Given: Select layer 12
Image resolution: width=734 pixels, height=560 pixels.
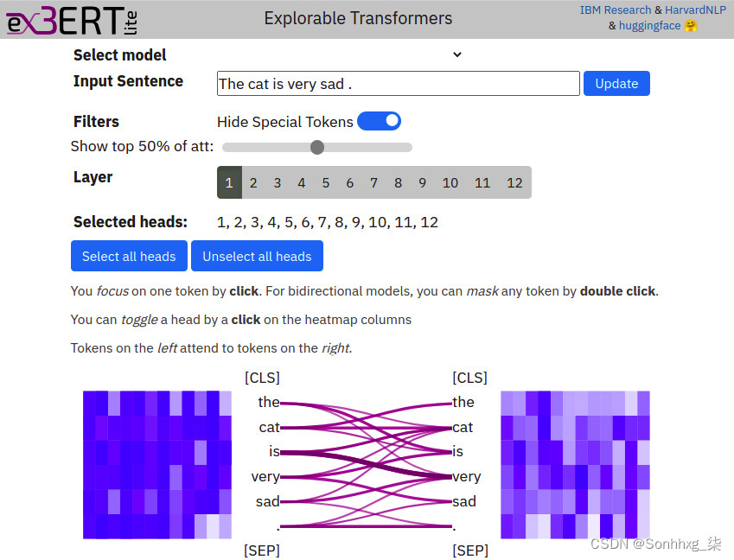Looking at the screenshot, I should pos(514,182).
